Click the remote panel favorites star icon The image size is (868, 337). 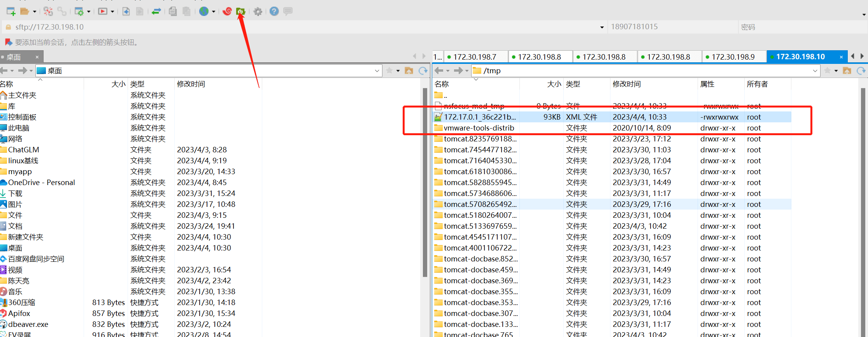click(827, 71)
